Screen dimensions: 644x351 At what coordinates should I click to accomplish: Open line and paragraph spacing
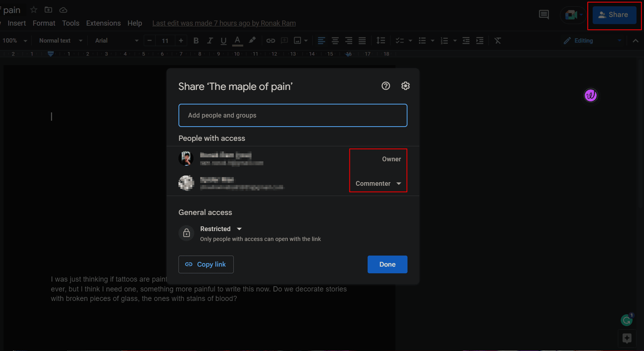coord(381,41)
